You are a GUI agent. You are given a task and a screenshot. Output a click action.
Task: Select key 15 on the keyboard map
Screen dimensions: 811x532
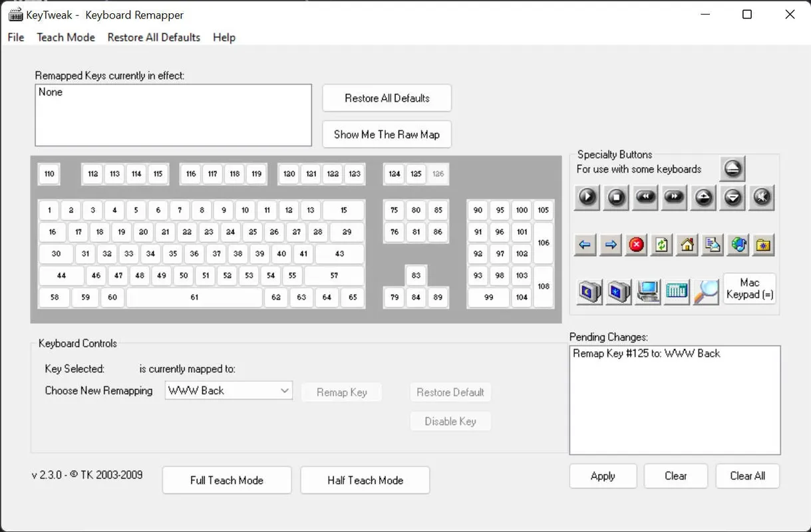(344, 211)
